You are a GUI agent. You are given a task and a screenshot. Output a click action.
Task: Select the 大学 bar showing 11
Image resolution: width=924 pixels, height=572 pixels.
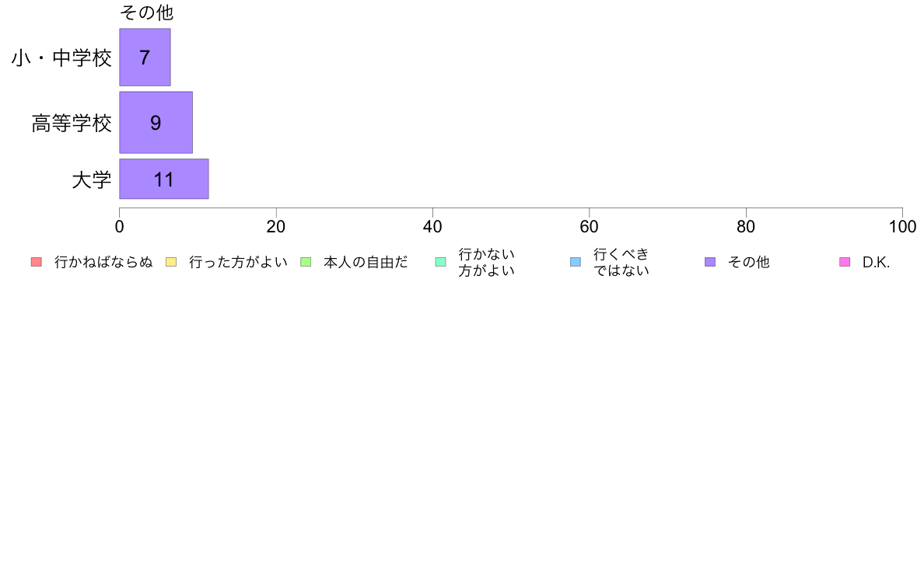(164, 179)
